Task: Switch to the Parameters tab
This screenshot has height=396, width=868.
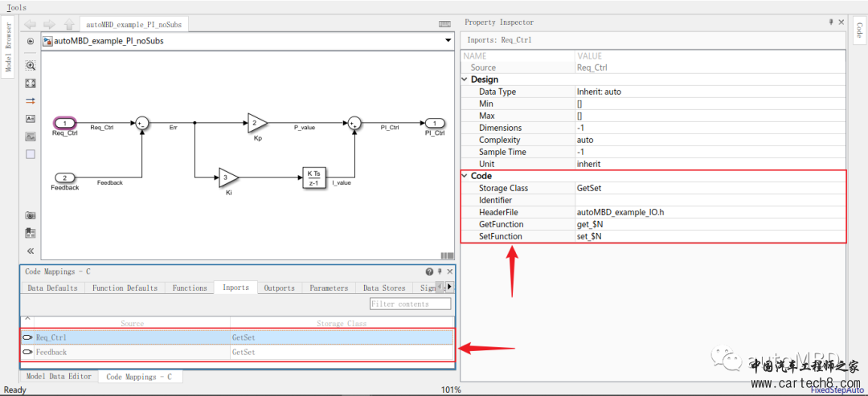Action: 329,288
